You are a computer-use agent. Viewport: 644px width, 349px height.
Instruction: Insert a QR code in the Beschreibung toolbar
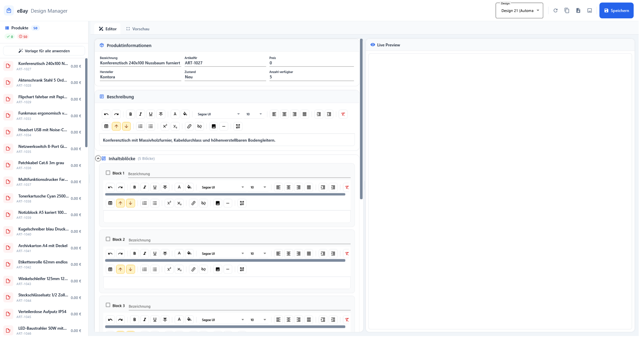(238, 126)
